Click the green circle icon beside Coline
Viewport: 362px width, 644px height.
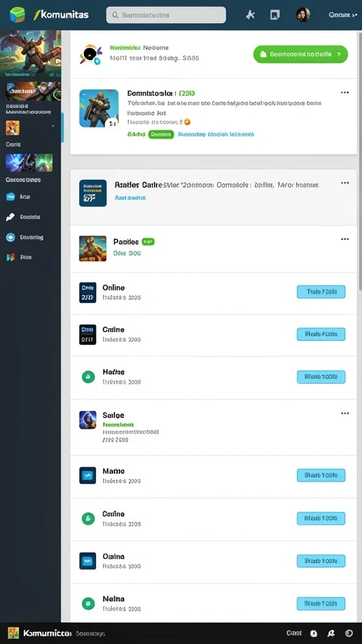click(x=88, y=519)
